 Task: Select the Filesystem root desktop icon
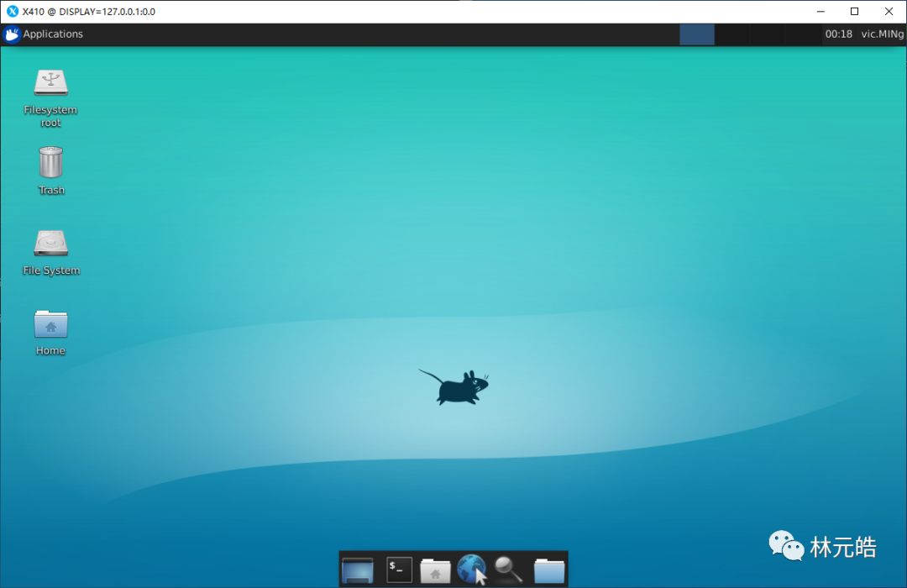click(51, 97)
